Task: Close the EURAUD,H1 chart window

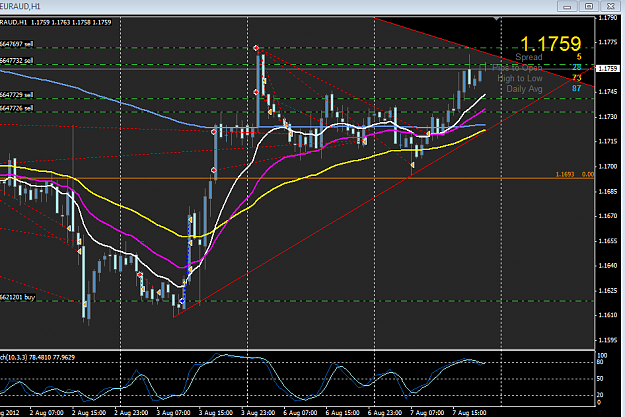Action: point(610,6)
